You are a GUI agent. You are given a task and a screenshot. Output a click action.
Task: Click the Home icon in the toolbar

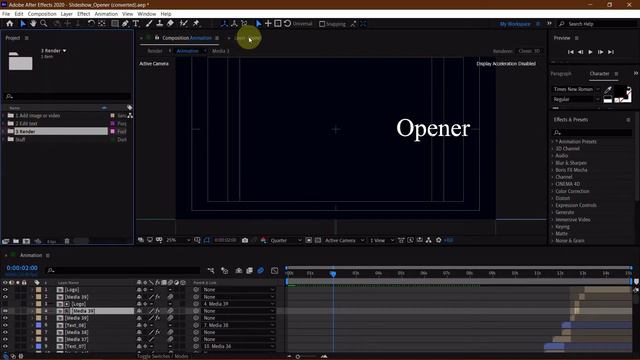click(x=10, y=24)
